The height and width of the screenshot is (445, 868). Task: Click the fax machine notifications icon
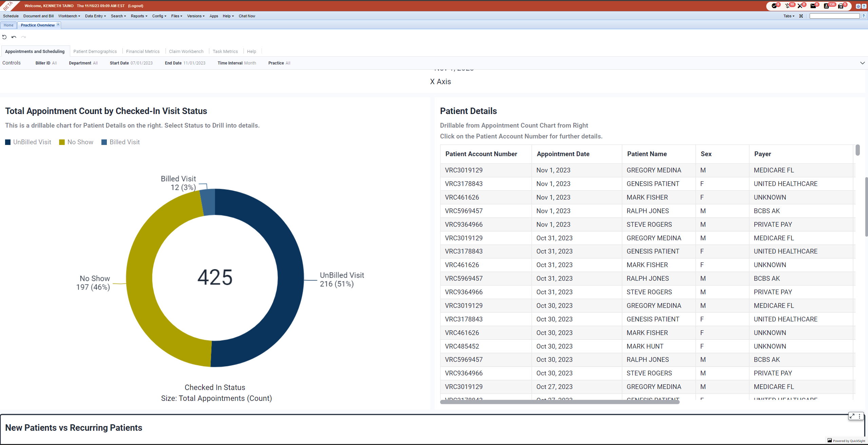coord(841,6)
